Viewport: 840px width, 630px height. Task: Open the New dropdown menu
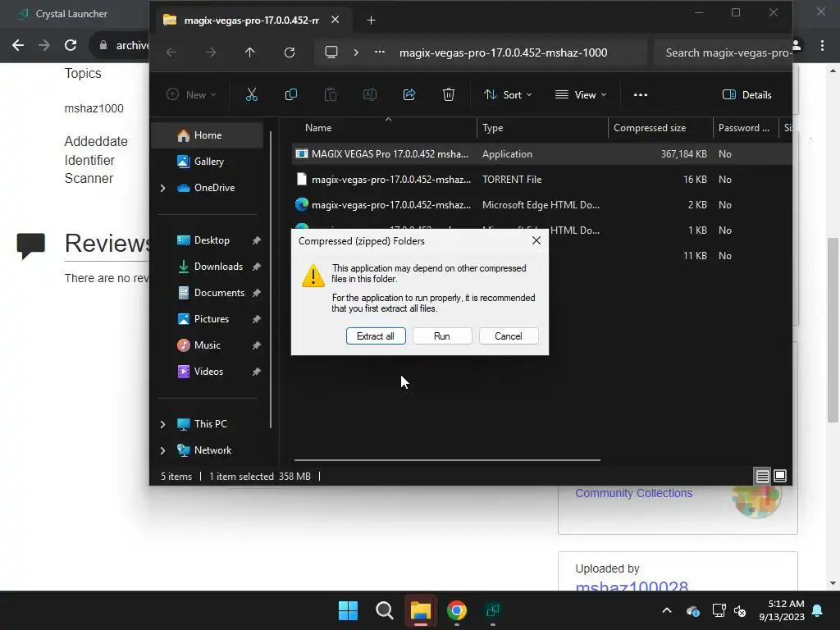(x=191, y=95)
